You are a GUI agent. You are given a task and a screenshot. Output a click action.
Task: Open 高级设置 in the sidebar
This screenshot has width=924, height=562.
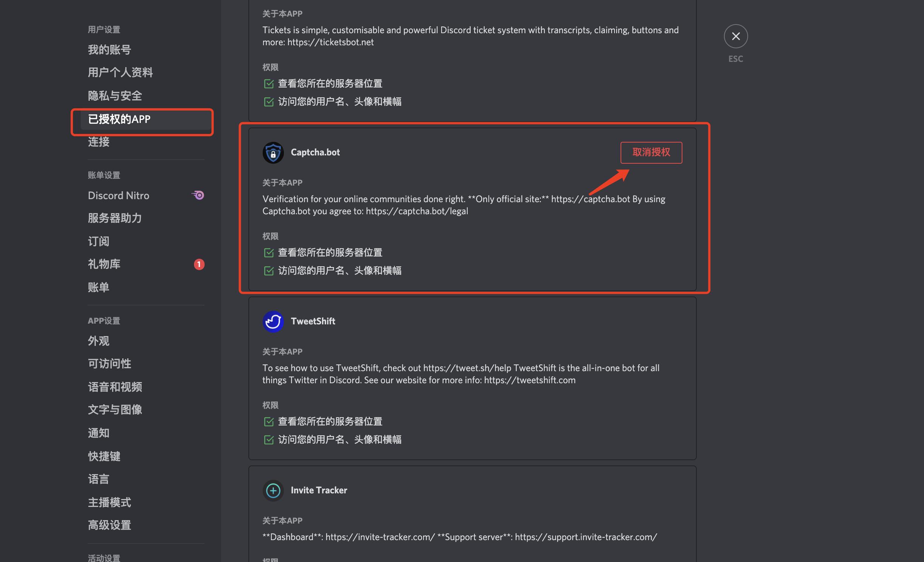coord(109,525)
